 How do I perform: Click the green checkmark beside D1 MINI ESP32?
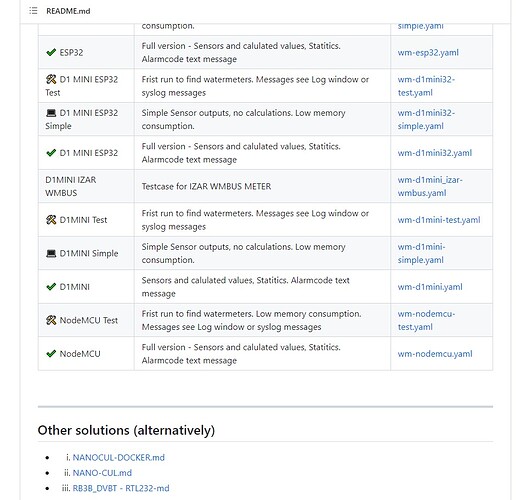pos(51,153)
